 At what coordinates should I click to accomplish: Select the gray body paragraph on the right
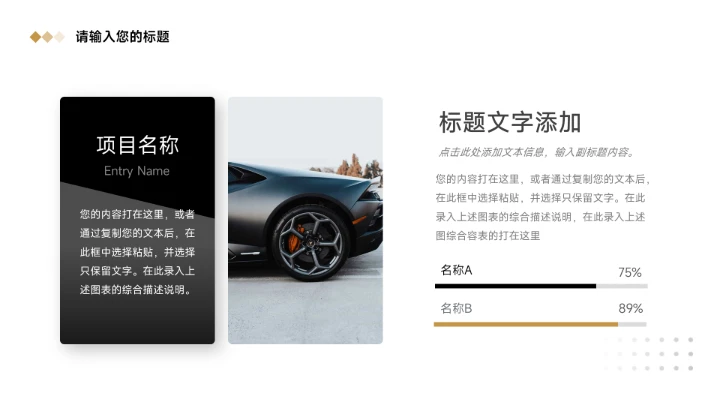[x=542, y=207]
